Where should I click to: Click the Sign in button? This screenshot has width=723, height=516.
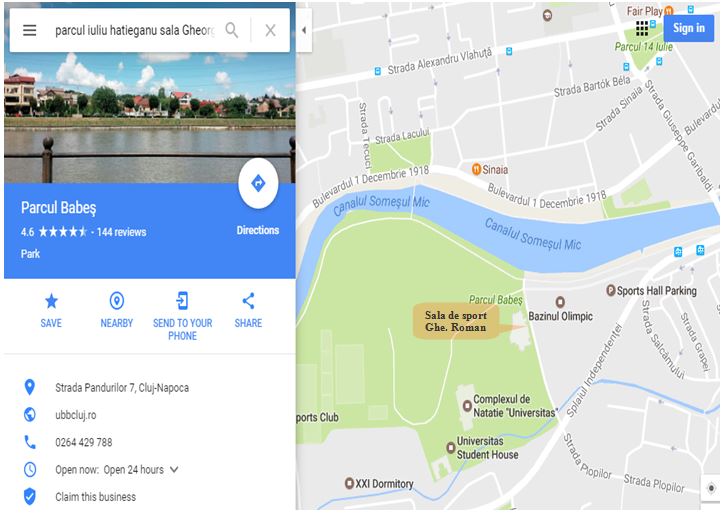[x=689, y=28]
